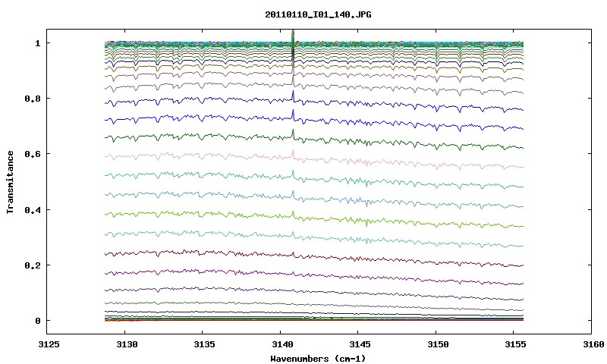Click x-axis tick label 3150
This screenshot has width=607, height=364.
[x=438, y=344]
